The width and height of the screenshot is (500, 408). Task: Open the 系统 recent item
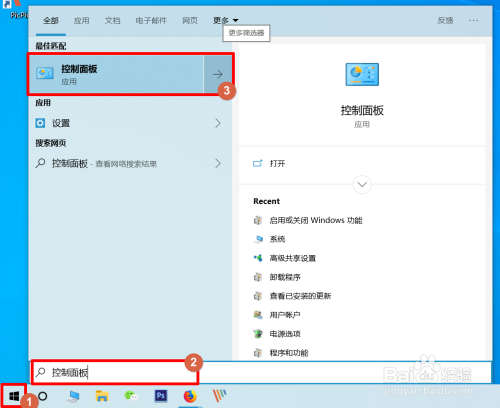point(277,239)
